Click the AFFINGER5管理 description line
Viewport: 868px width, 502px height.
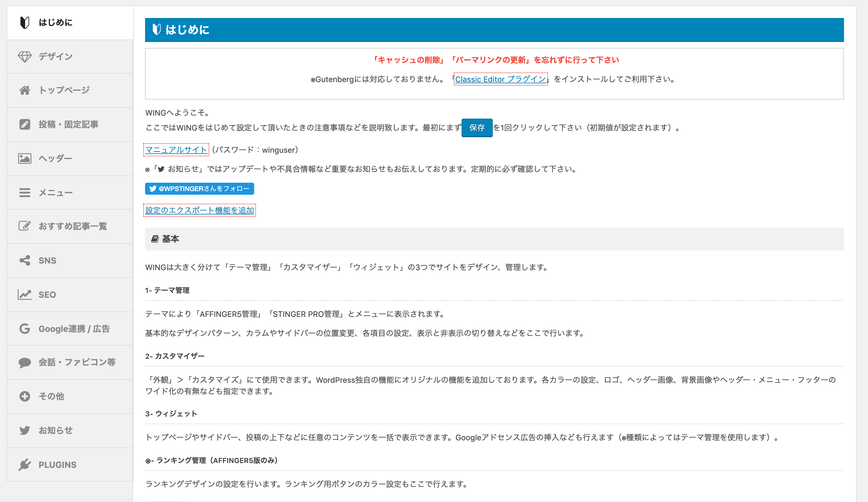pos(296,314)
